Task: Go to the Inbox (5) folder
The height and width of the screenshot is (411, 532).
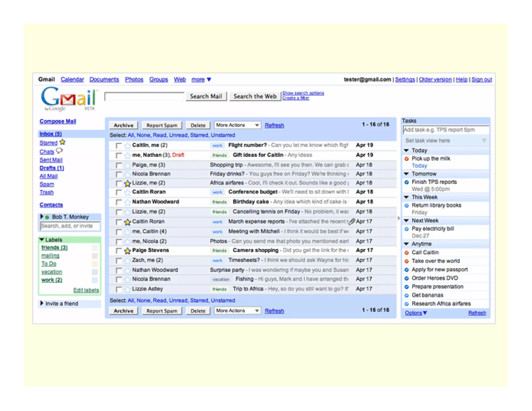Action: (51, 134)
